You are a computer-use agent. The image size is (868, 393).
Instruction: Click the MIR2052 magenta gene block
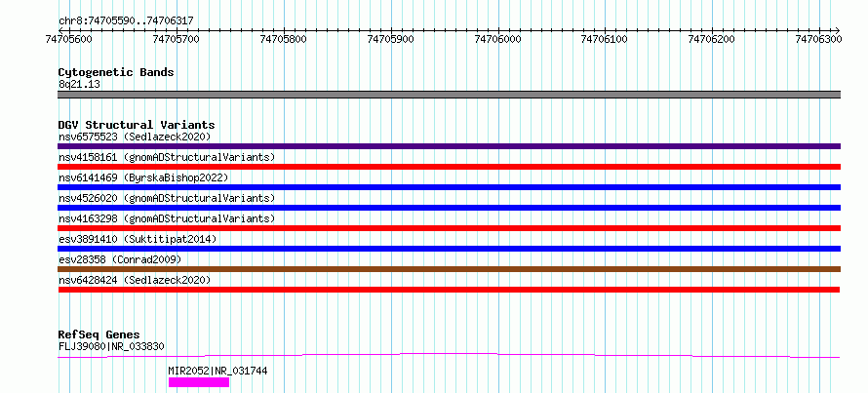click(199, 382)
